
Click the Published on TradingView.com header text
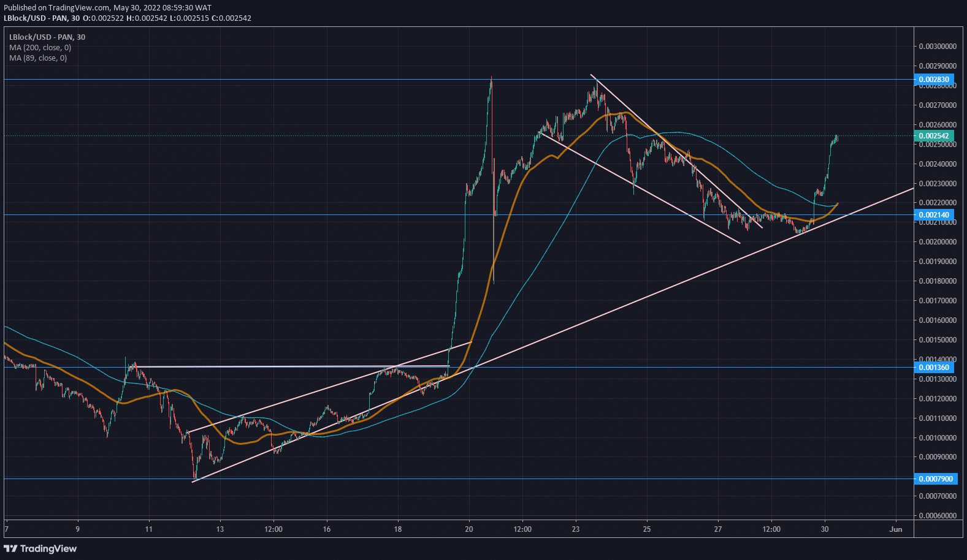pos(107,8)
